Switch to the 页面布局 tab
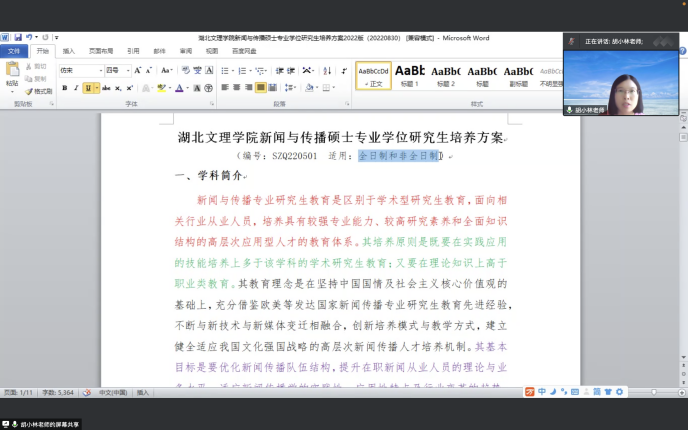 [101, 50]
